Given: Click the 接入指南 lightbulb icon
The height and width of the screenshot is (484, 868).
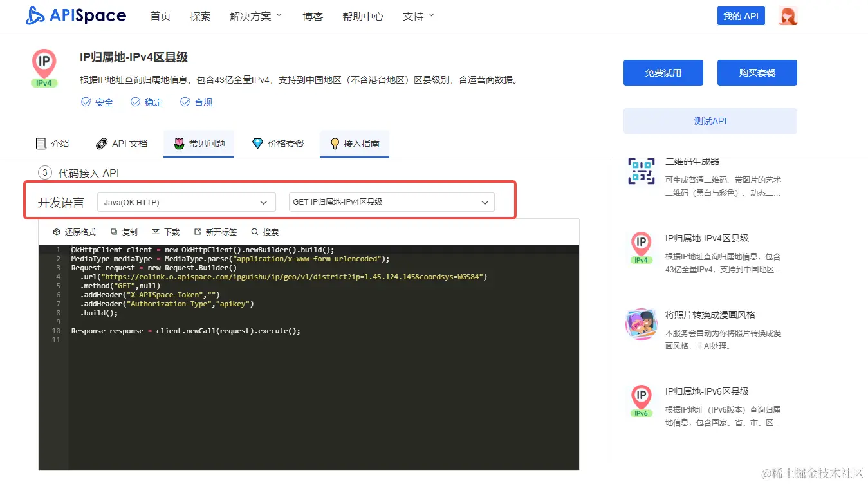Looking at the screenshot, I should 335,144.
